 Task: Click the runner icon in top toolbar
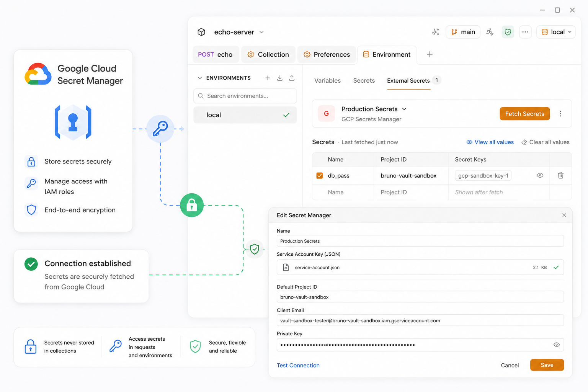coord(490,32)
